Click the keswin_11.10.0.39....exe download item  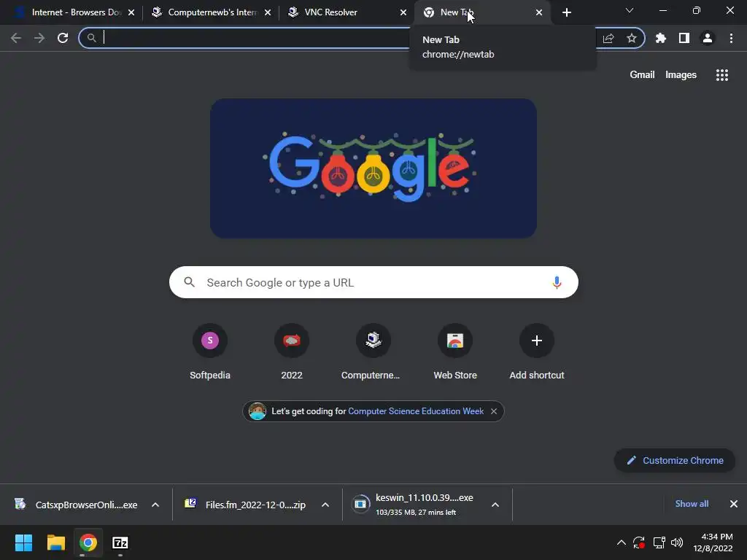point(414,505)
